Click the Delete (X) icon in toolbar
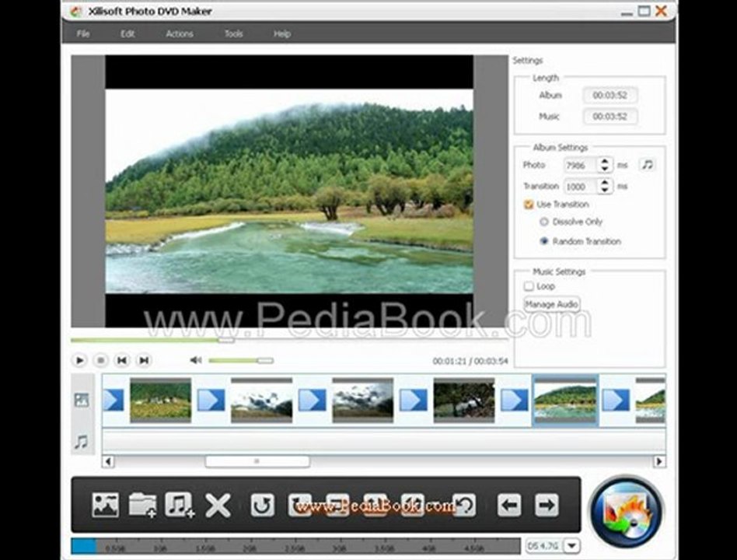This screenshot has width=737, height=560. coord(218,506)
